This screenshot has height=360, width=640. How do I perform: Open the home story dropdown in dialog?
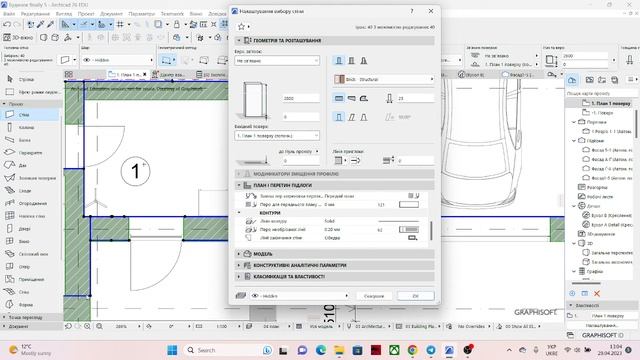click(277, 136)
